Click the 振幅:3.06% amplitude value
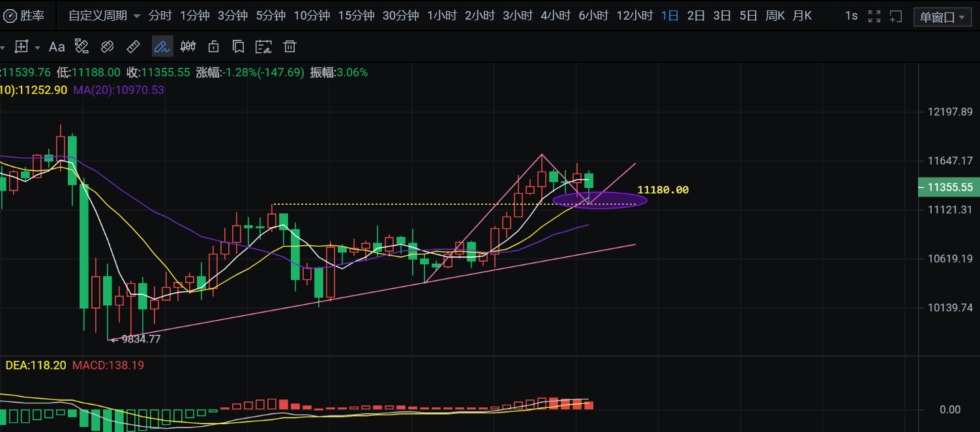Viewport: 980px width, 432px height. [x=339, y=72]
